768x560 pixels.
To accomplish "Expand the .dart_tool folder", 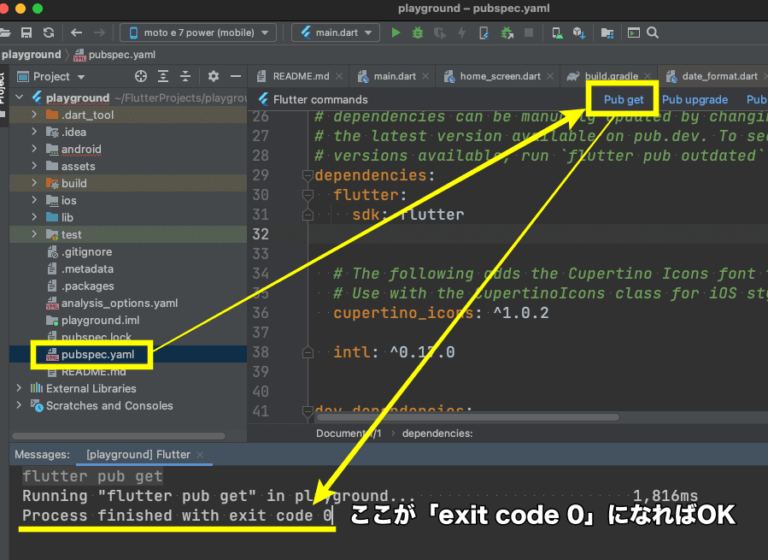I will coord(34,115).
